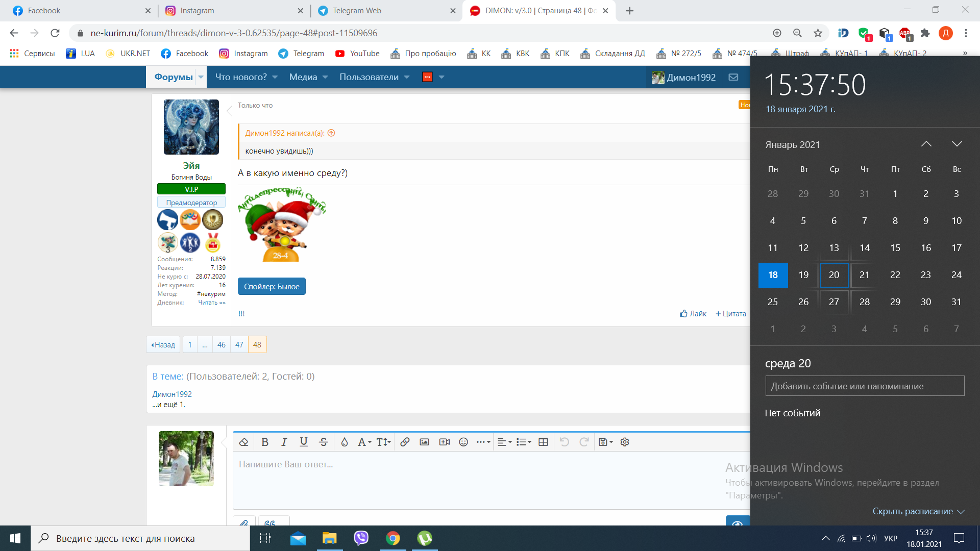Click the insert link icon
The height and width of the screenshot is (551, 980).
[405, 442]
